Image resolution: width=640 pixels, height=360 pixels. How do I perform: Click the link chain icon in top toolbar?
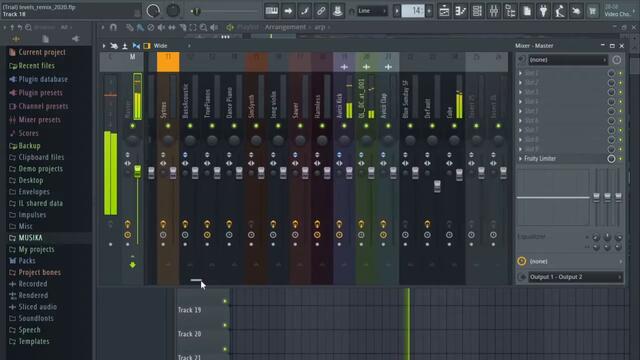321,11
